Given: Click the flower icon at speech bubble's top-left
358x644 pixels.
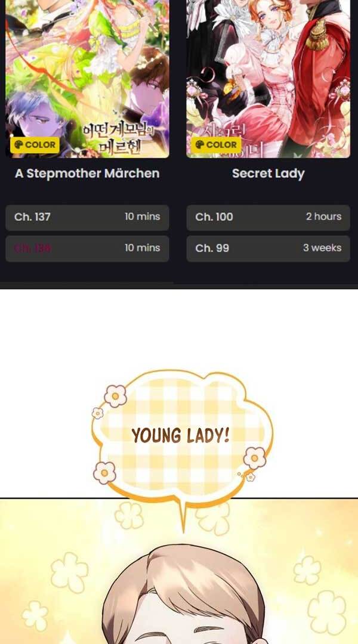Looking at the screenshot, I should (116, 396).
